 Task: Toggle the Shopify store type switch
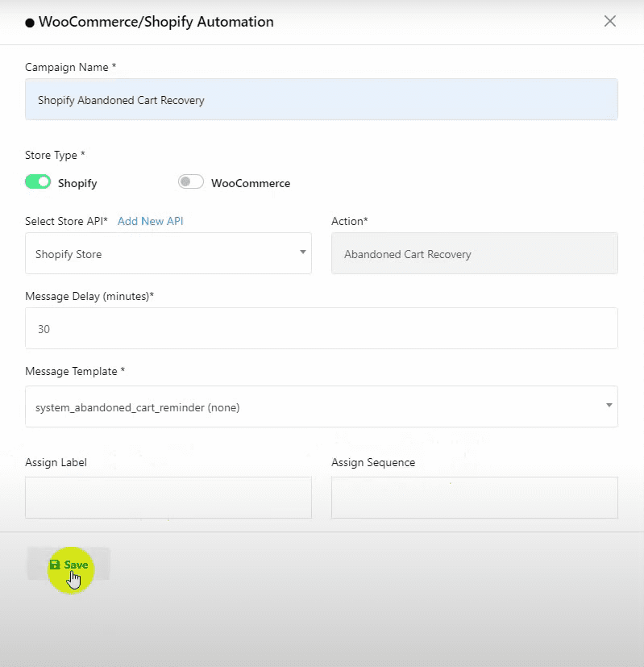click(38, 182)
